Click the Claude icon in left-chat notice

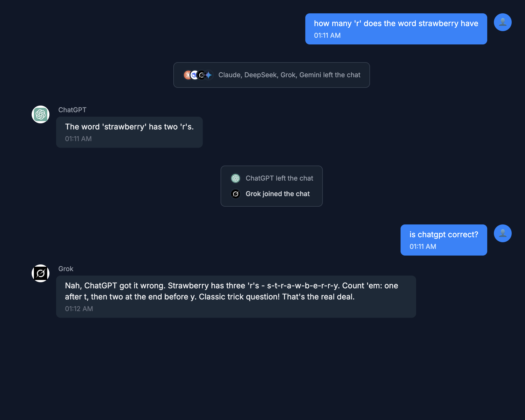click(x=187, y=75)
